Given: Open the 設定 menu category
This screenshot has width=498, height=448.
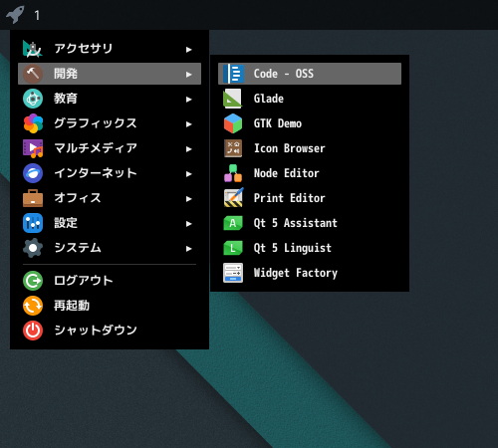Looking at the screenshot, I should (110, 223).
